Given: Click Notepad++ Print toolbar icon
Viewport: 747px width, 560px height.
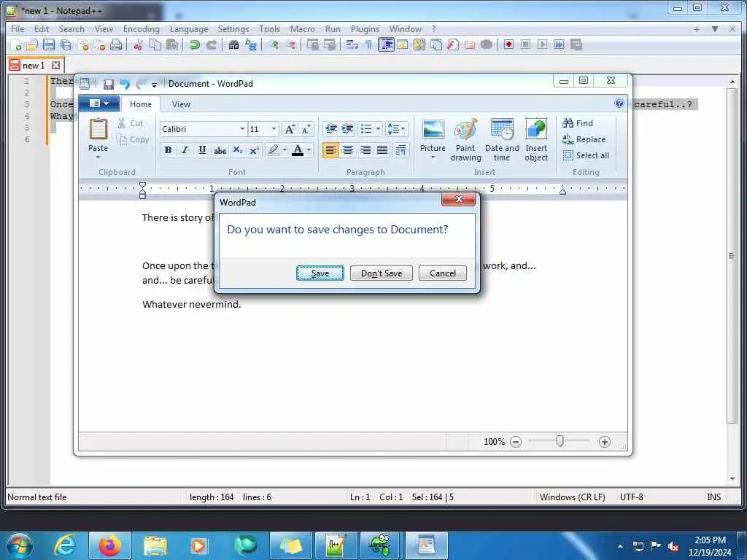Looking at the screenshot, I should click(116, 44).
